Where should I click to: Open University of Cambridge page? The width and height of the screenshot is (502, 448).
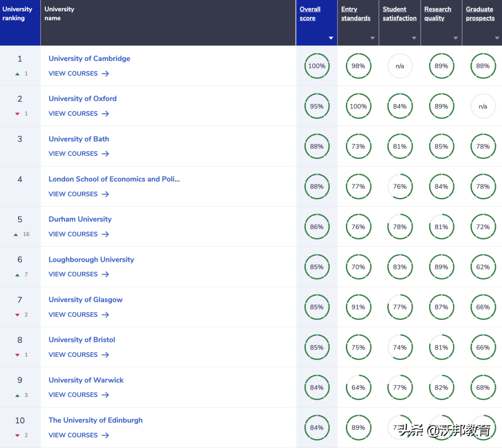coord(89,59)
